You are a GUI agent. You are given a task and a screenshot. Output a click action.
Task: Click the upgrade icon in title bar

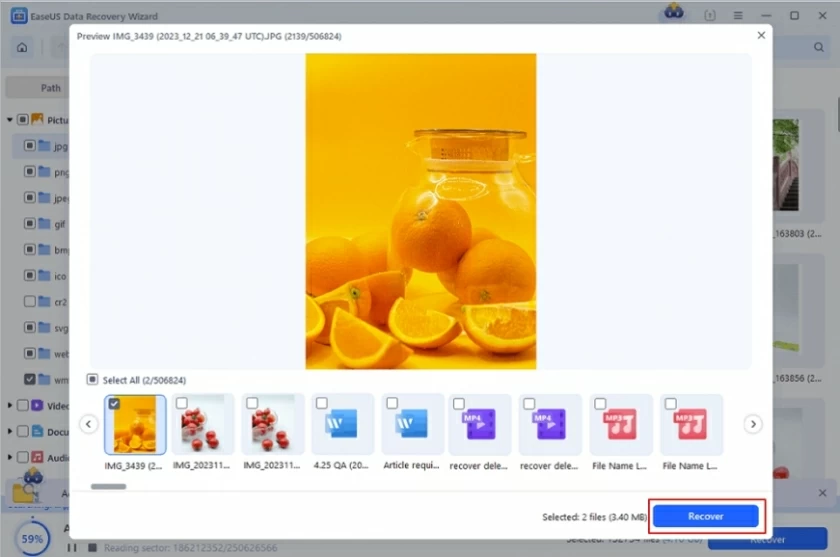(711, 16)
